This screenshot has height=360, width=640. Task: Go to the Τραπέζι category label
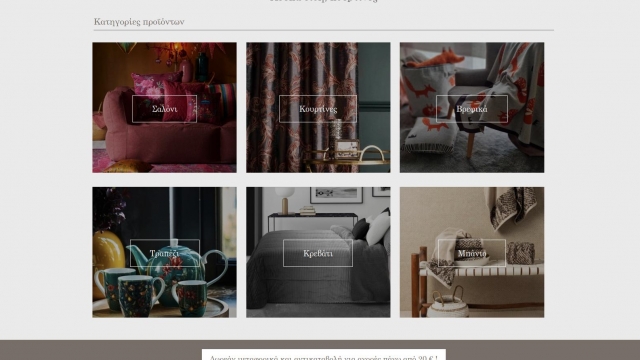click(x=164, y=253)
